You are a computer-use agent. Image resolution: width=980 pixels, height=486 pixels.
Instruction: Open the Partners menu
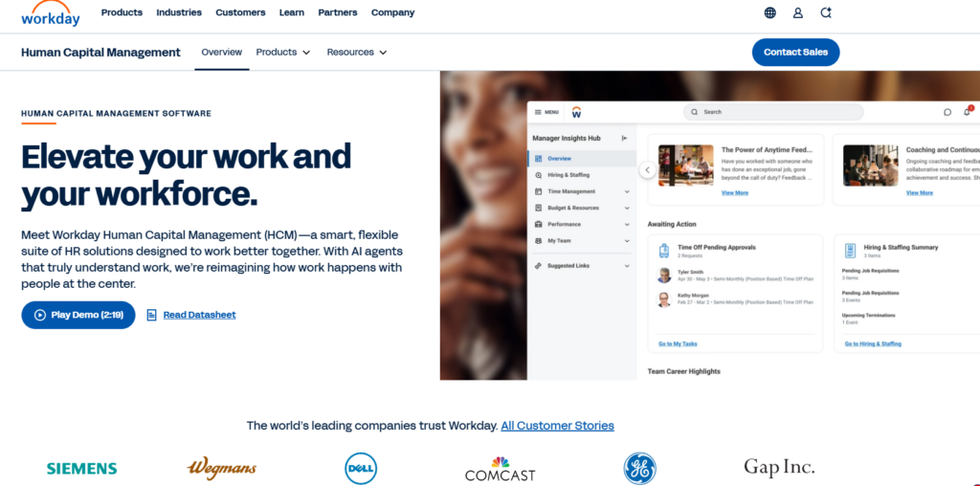coord(338,12)
